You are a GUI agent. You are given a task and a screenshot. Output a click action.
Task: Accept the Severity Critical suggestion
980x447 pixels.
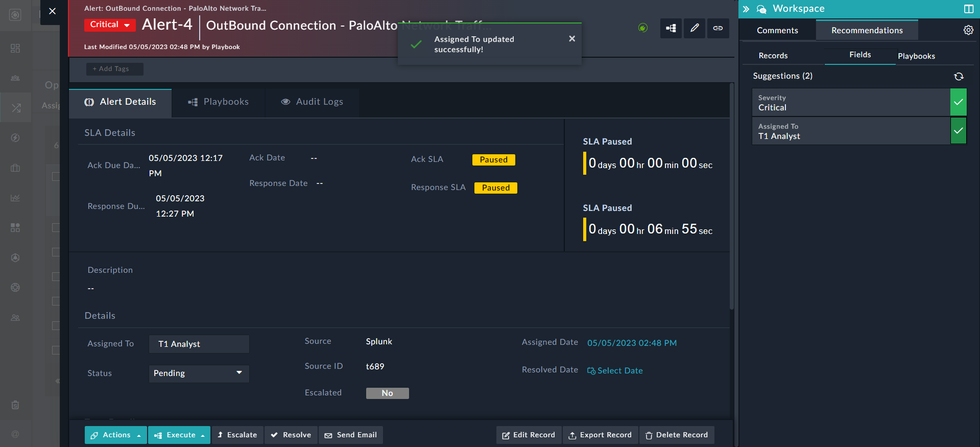coord(958,102)
